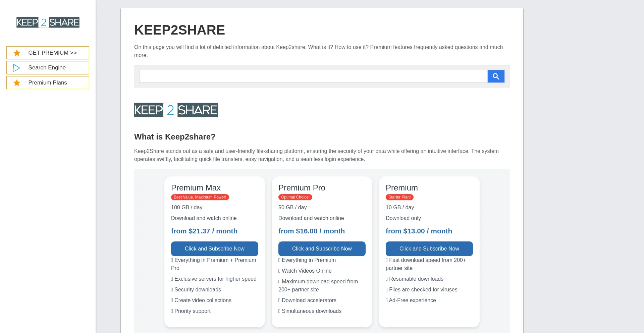Open the Search Engine sidebar item
Image resolution: width=644 pixels, height=333 pixels.
(48, 68)
